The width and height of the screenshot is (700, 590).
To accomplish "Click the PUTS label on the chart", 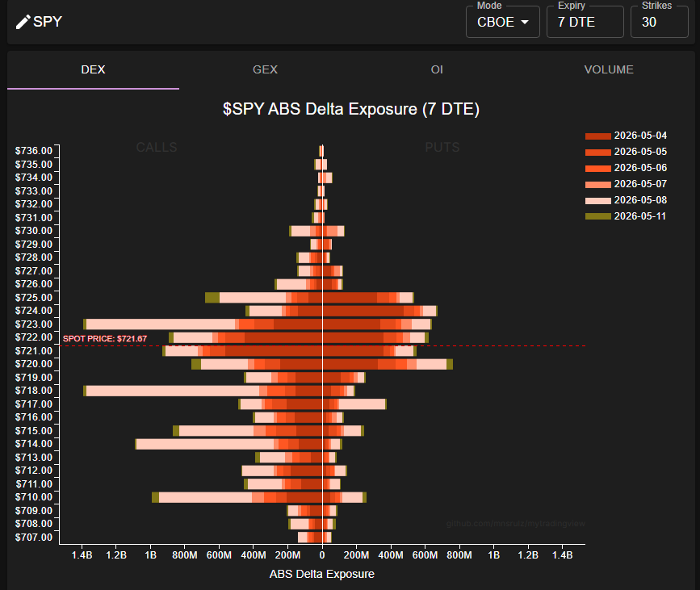I will (442, 147).
